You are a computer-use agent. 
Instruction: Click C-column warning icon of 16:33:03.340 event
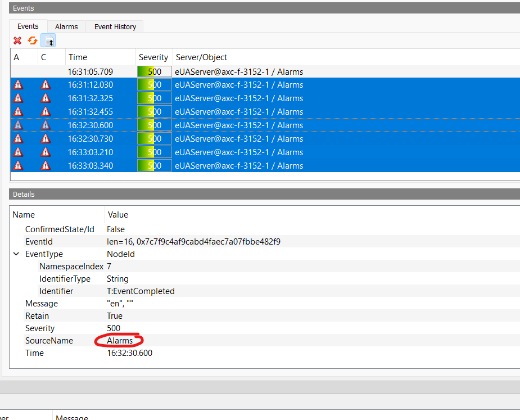(x=46, y=166)
